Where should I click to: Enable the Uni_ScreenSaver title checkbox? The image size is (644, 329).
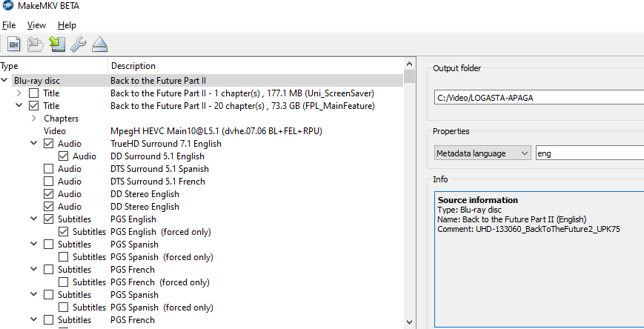pos(33,93)
